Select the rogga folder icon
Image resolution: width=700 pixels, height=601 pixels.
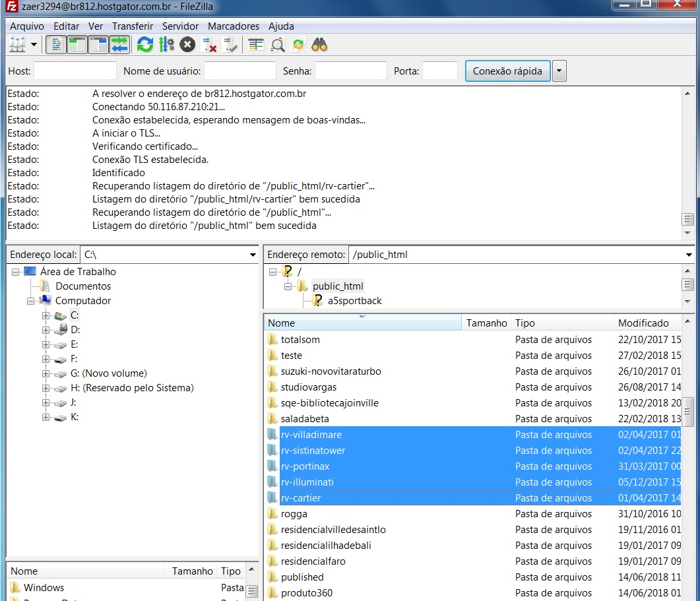[x=272, y=514]
